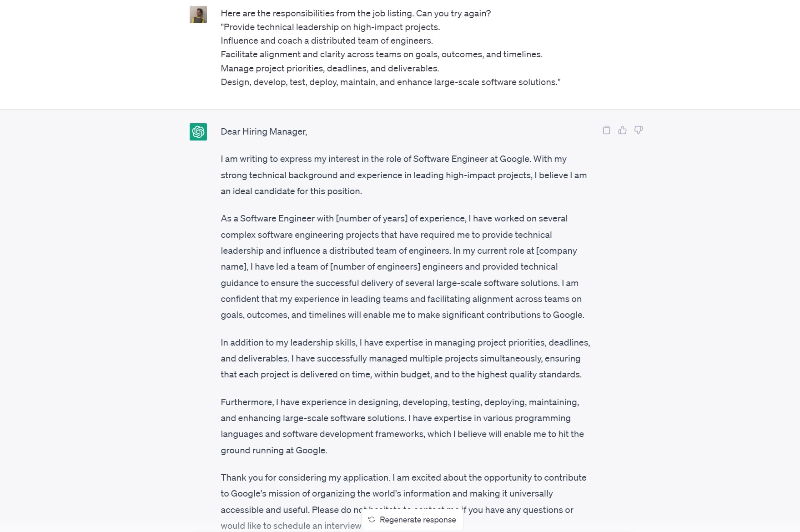Click the "Manage project priorities" responsibility line
The height and width of the screenshot is (532, 800).
pyautogui.click(x=330, y=69)
